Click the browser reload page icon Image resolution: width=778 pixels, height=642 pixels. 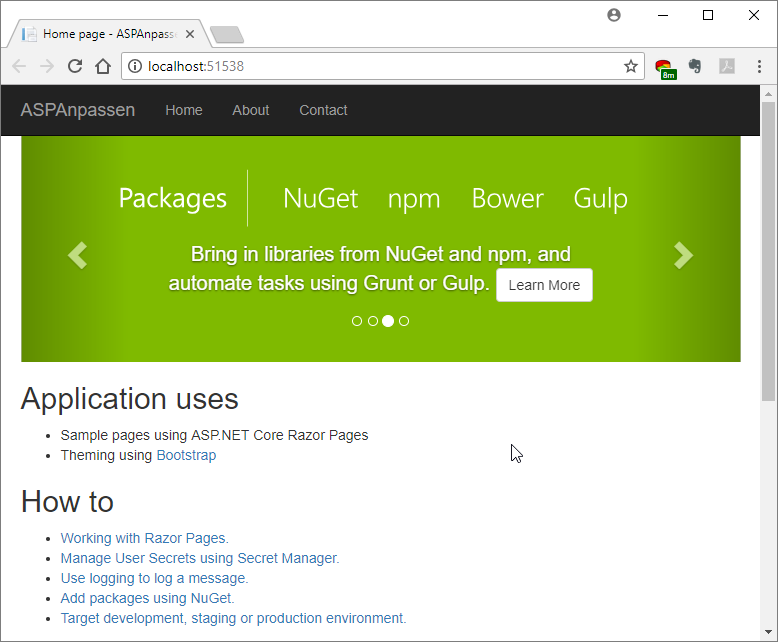[75, 67]
